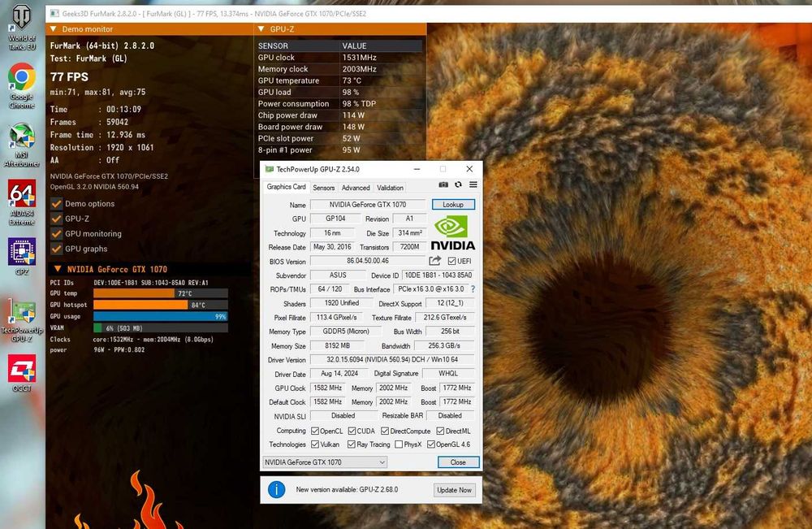Viewport: 812px width, 529px height.
Task: Toggle the UEFI checkbox
Action: [x=451, y=261]
